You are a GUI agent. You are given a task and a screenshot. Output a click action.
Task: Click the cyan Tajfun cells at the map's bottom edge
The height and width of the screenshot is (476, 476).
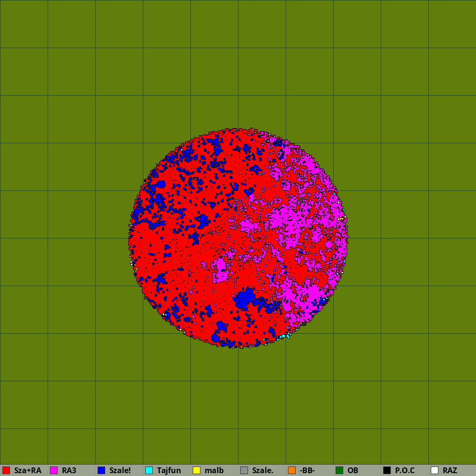285,336
